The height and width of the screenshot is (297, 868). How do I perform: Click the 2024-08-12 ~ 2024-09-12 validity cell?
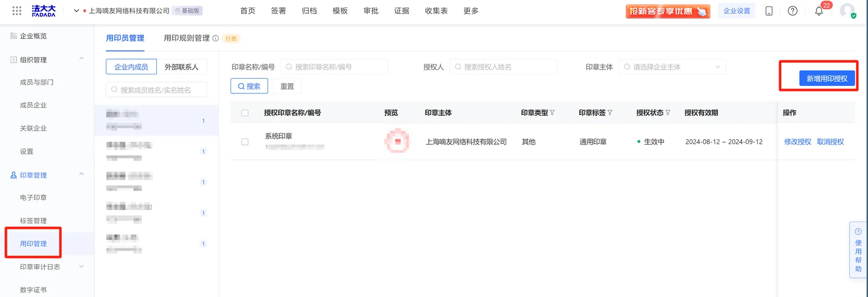click(724, 142)
